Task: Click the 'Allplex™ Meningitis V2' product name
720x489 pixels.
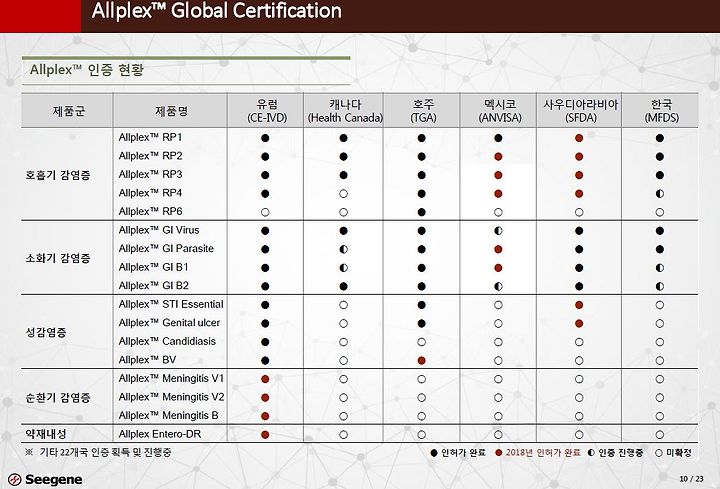Action: [171, 397]
